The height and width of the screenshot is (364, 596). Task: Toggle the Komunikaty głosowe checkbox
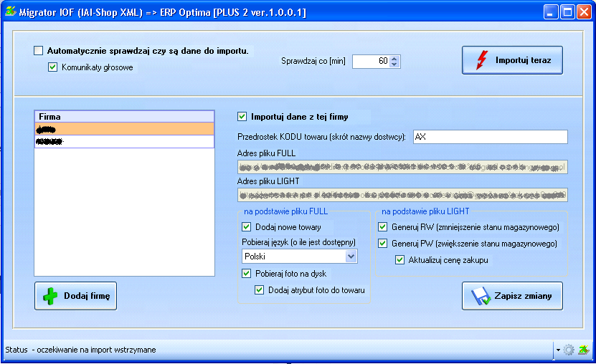[52, 67]
